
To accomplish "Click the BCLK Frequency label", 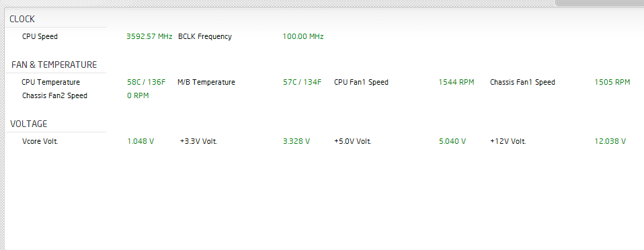I will tap(205, 36).
